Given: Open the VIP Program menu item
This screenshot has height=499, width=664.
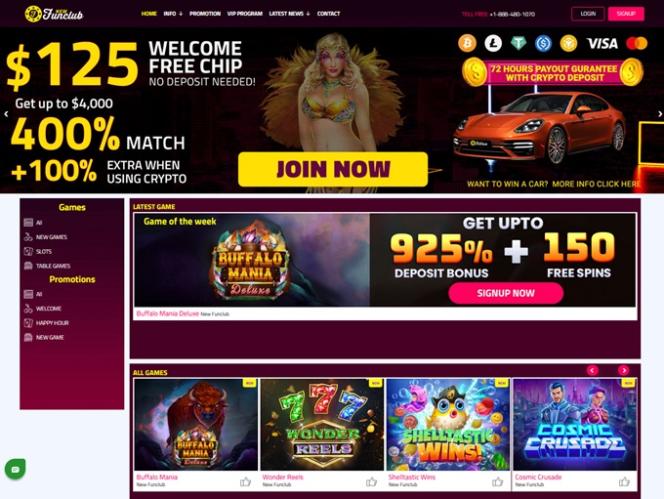Looking at the screenshot, I should point(245,14).
